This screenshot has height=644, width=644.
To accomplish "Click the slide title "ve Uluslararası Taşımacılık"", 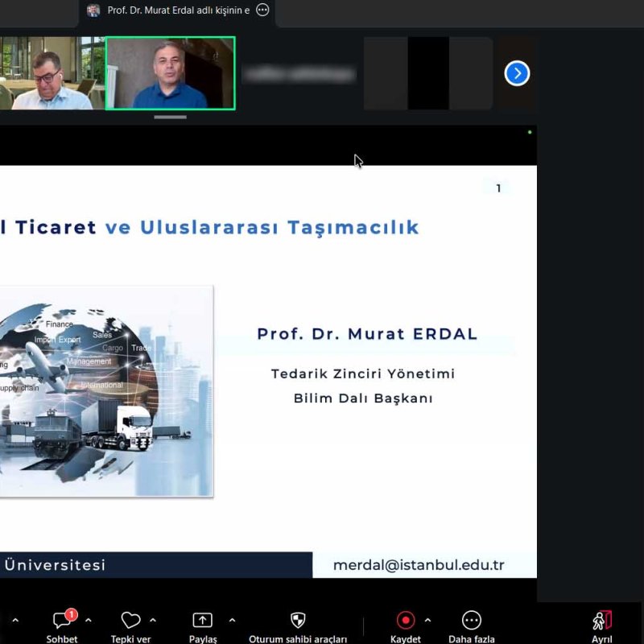I will tap(262, 227).
